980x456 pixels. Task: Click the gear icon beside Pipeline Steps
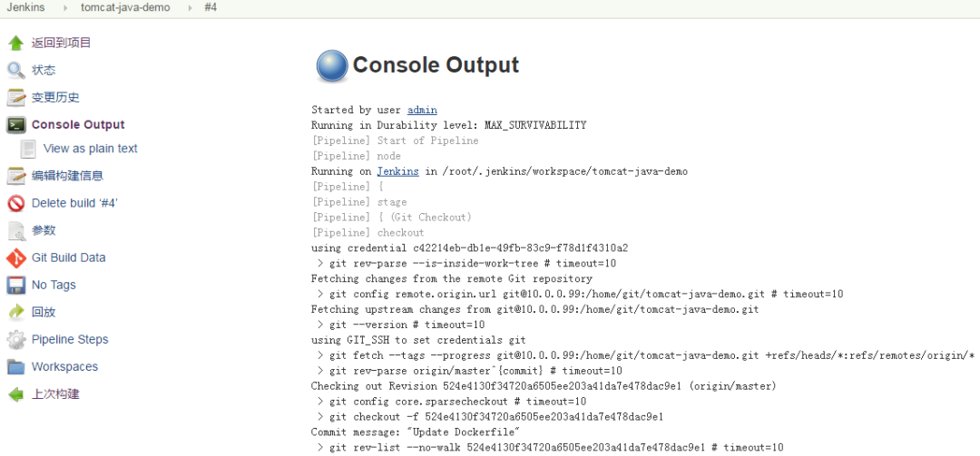tap(16, 340)
